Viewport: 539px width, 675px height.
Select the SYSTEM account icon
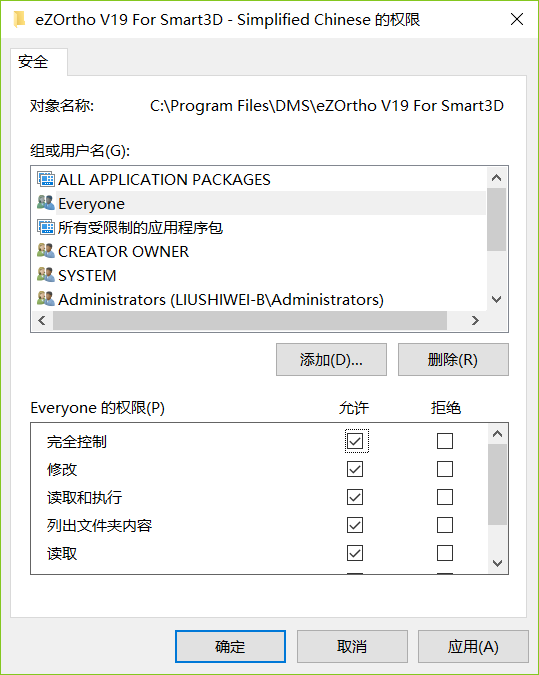pyautogui.click(x=46, y=275)
